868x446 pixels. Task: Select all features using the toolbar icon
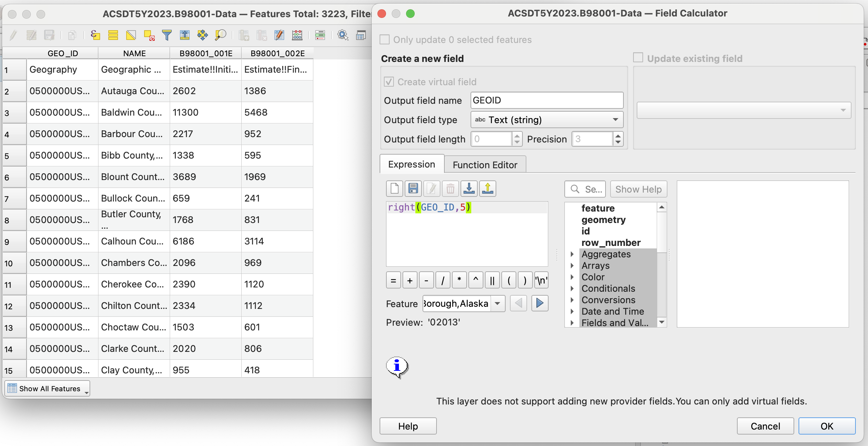(113, 35)
